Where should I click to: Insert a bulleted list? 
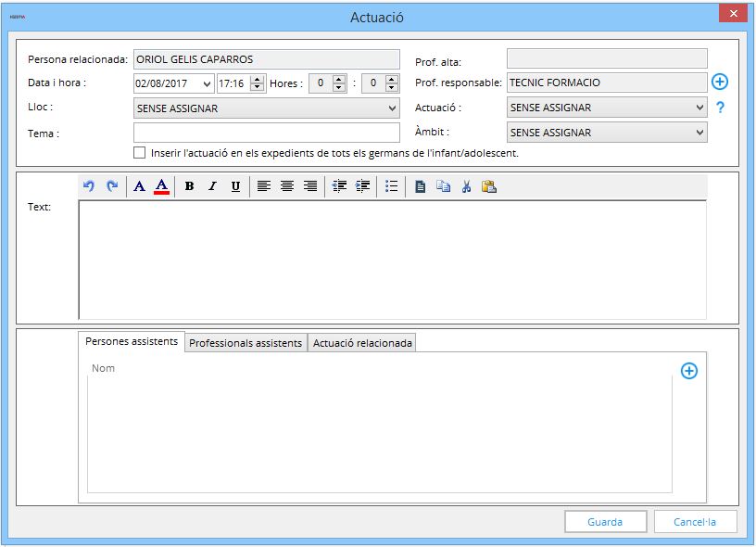click(x=391, y=186)
